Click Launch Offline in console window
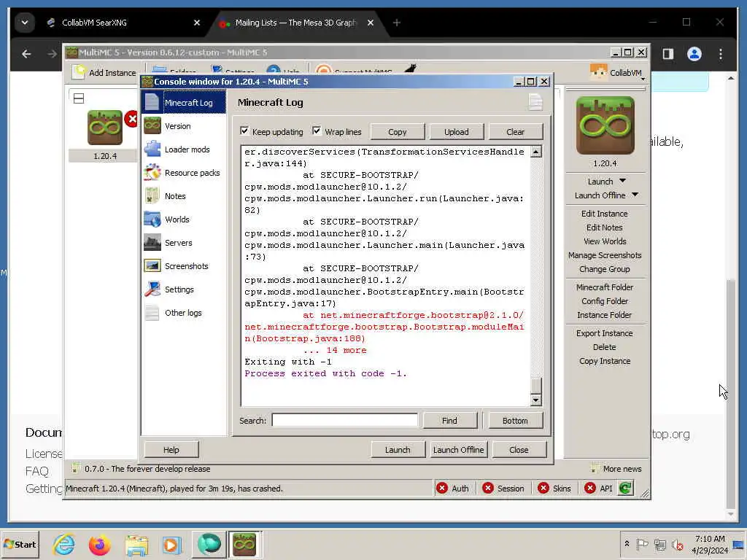Image resolution: width=747 pixels, height=560 pixels. coord(458,449)
